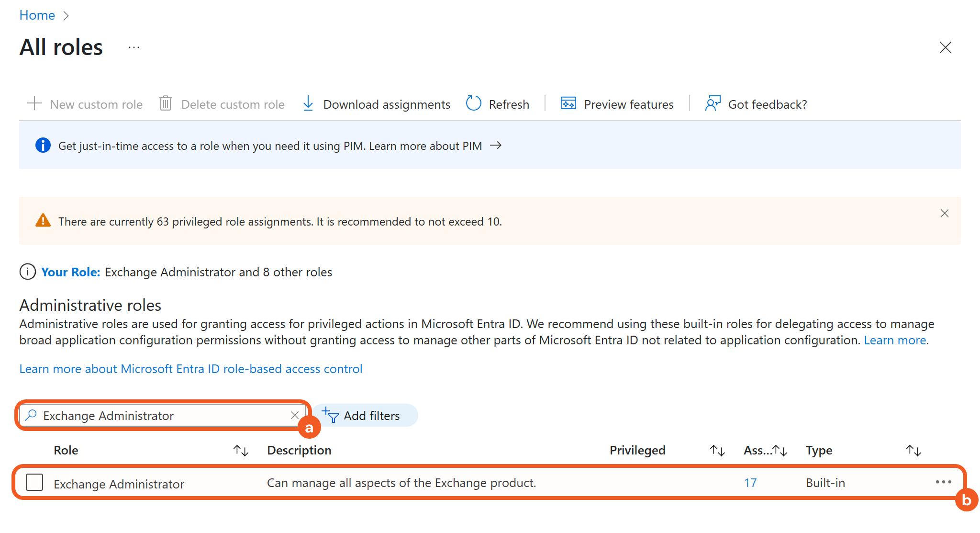Click the Add filters funnel icon
Screen dimensions: 980x533
click(x=331, y=415)
